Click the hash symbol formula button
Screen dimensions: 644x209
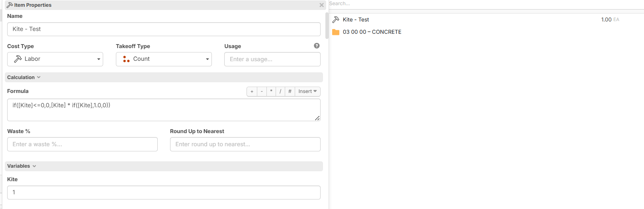coord(290,91)
